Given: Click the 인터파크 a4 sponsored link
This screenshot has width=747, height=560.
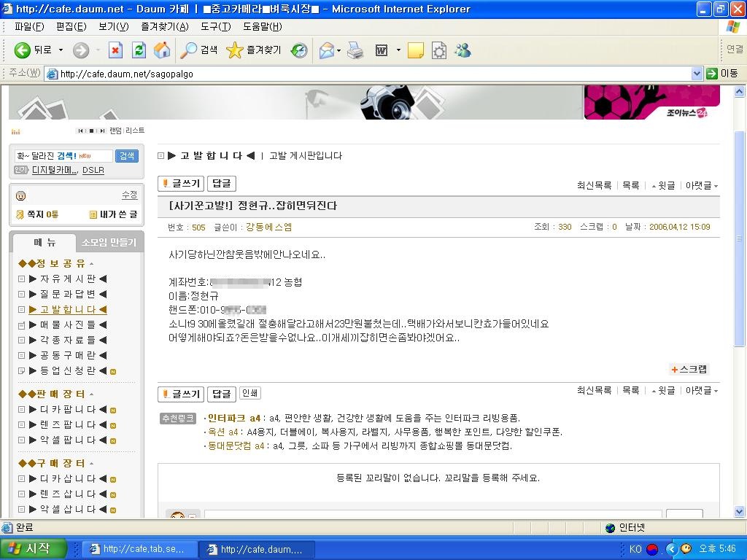Looking at the screenshot, I should pyautogui.click(x=234, y=418).
